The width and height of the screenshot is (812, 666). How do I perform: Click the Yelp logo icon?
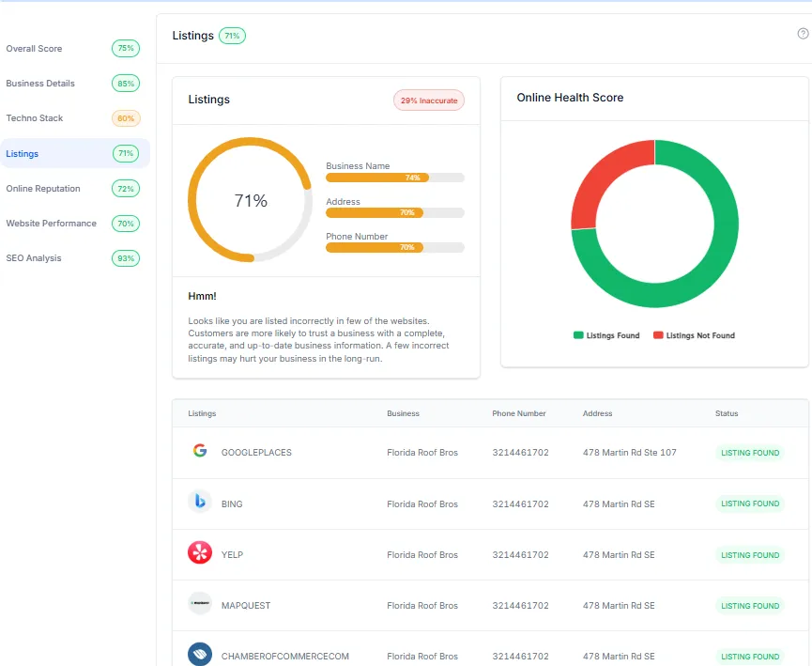(200, 552)
